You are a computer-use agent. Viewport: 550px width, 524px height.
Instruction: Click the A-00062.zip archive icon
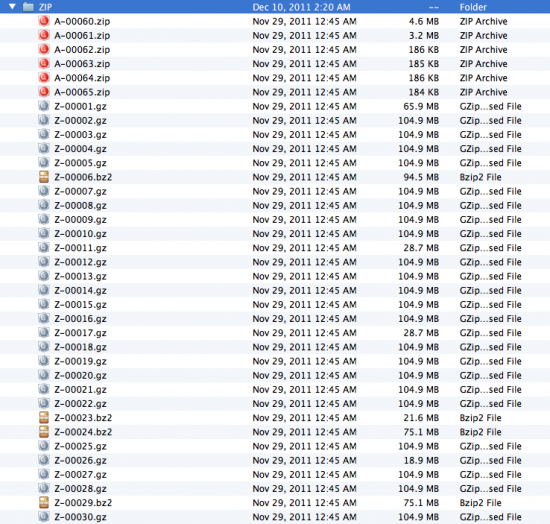point(44,49)
